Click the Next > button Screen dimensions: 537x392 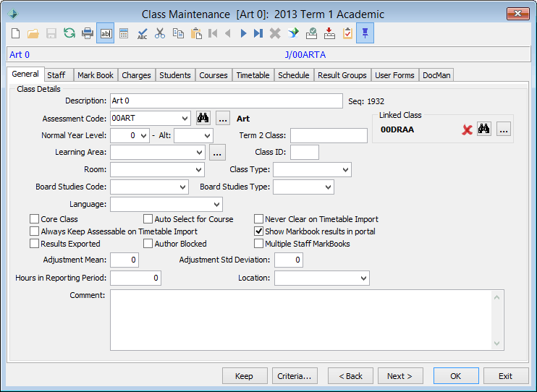[400, 376]
